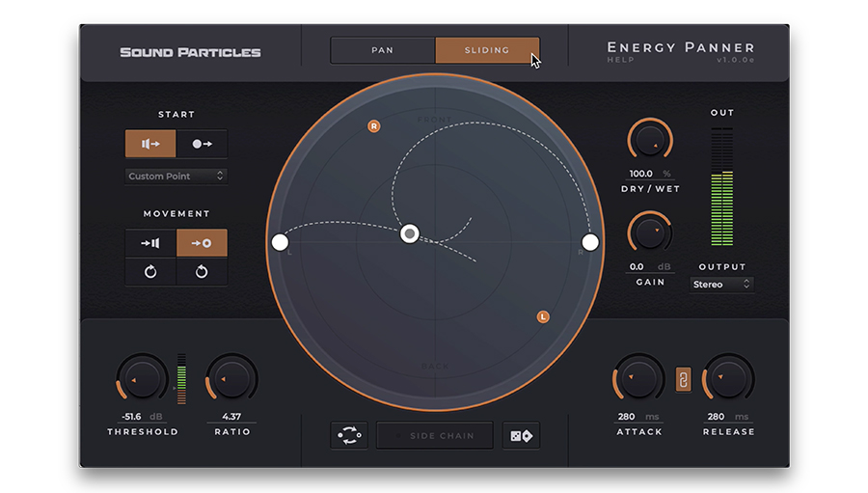This screenshot has height=493, width=868.
Task: Click the swap points arrows icon
Action: click(x=349, y=435)
